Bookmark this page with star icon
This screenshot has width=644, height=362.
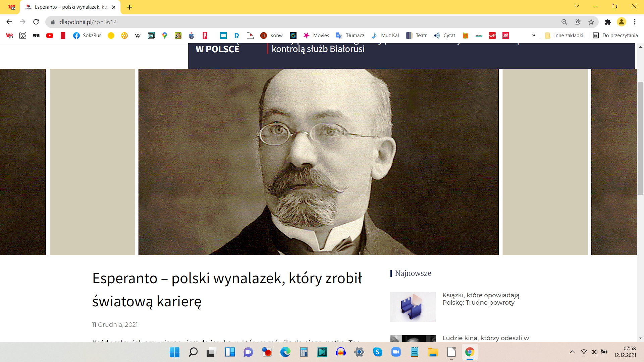pyautogui.click(x=591, y=22)
